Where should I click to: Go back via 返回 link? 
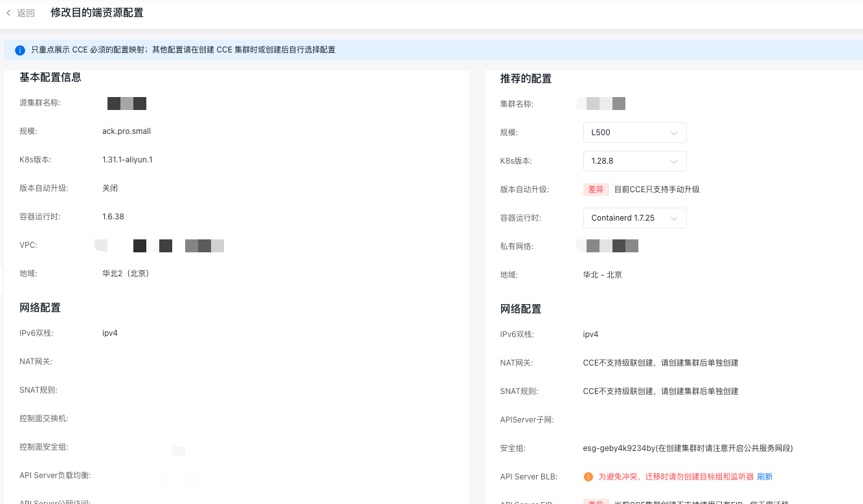coord(26,13)
